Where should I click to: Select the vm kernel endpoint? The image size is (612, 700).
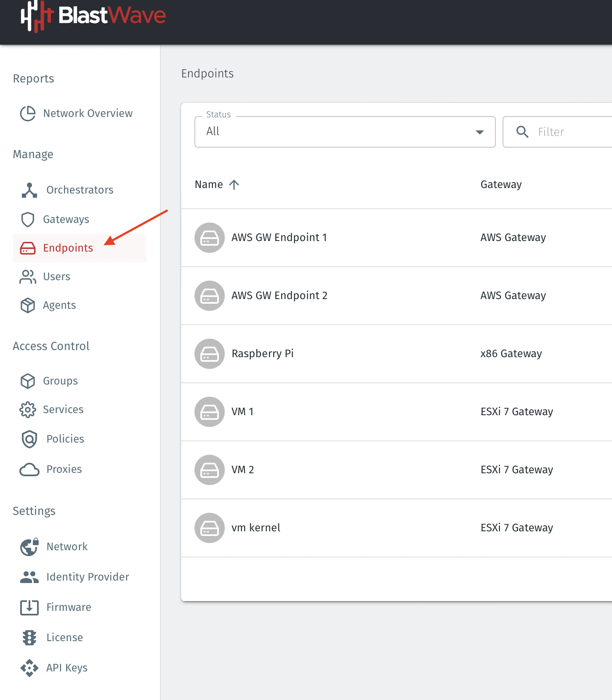click(x=255, y=528)
